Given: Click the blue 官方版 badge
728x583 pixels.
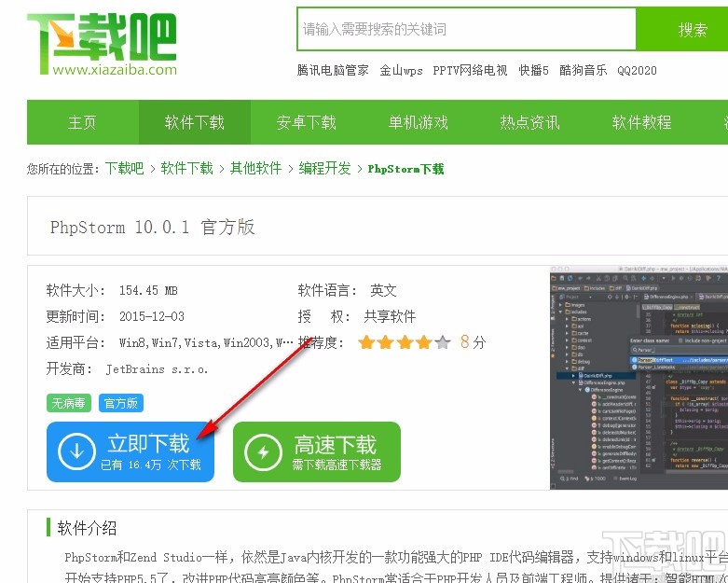Looking at the screenshot, I should click(121, 403).
